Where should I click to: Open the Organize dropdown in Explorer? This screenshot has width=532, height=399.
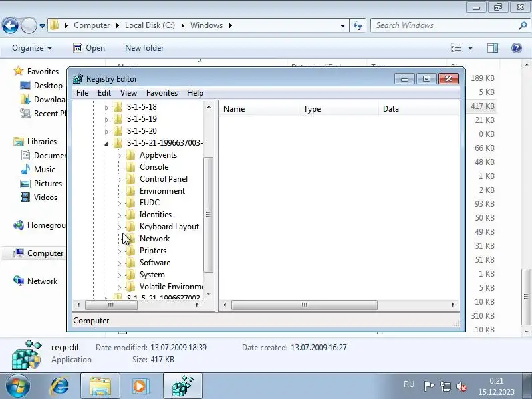32,48
